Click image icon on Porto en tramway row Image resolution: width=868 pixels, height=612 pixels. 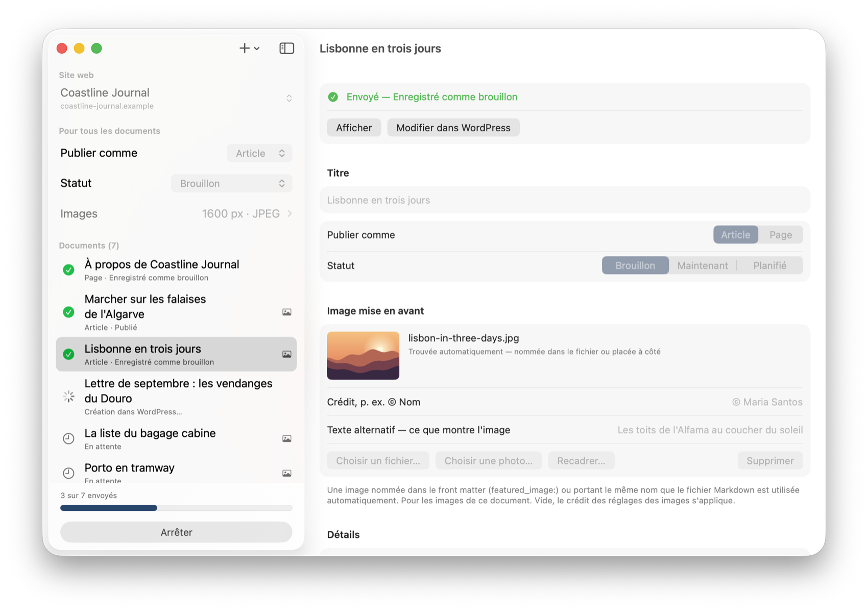(x=287, y=473)
